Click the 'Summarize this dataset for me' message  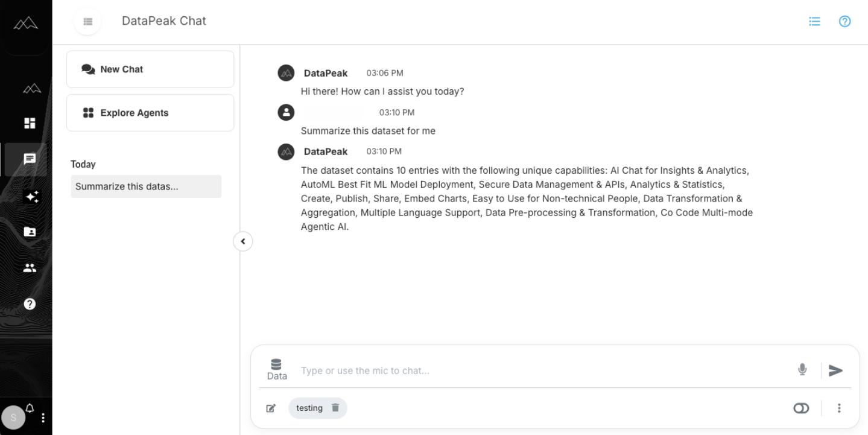(368, 131)
